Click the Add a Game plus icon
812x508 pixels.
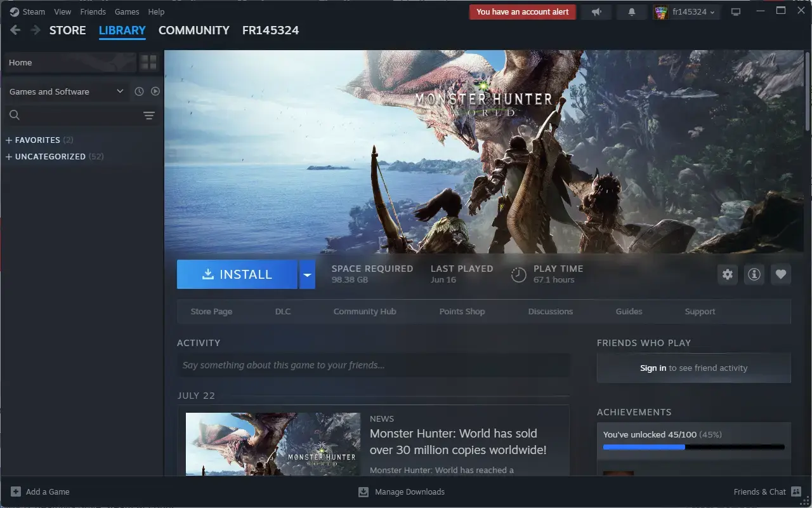point(16,491)
